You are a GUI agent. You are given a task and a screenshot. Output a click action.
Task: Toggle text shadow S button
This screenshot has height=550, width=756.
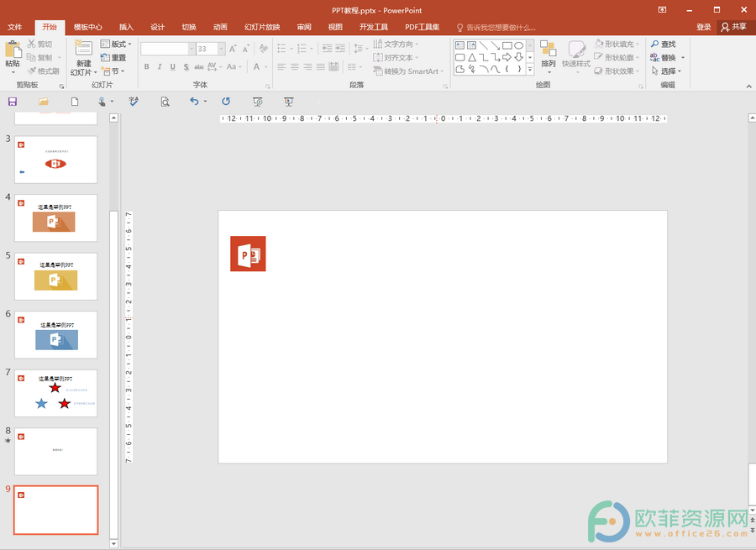186,67
